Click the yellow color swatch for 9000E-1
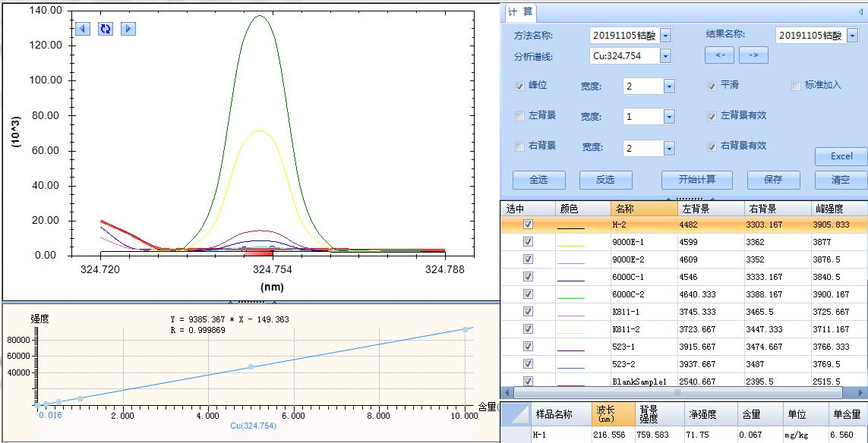 [571, 243]
